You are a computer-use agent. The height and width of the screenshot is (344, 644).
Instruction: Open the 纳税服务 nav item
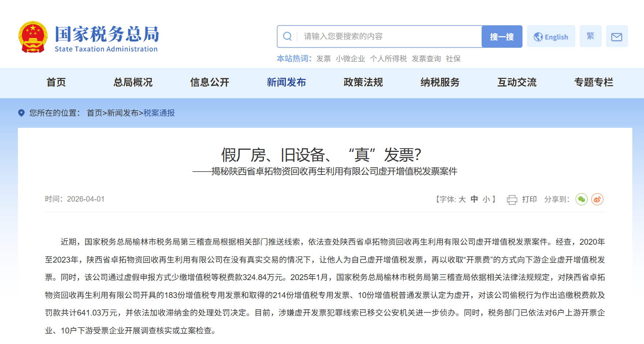coord(440,83)
